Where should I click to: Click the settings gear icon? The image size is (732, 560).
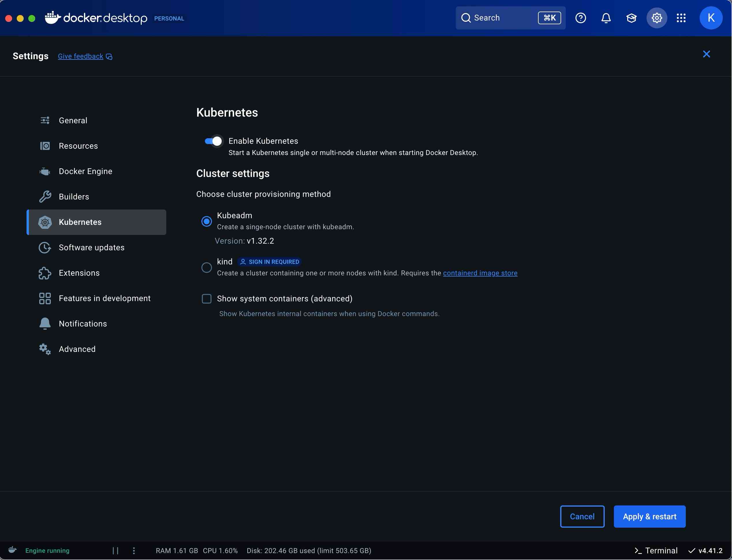pos(656,18)
